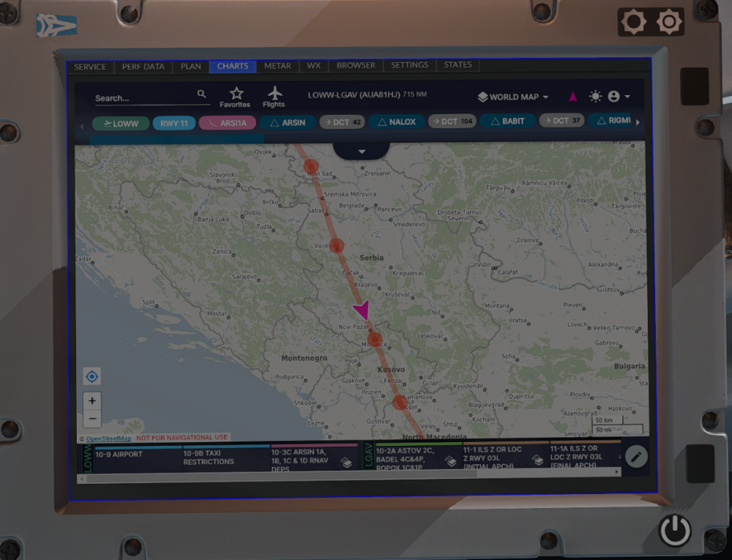This screenshot has height=560, width=732.
Task: Open the WORLD MAP layer dropdown
Action: coord(513,97)
